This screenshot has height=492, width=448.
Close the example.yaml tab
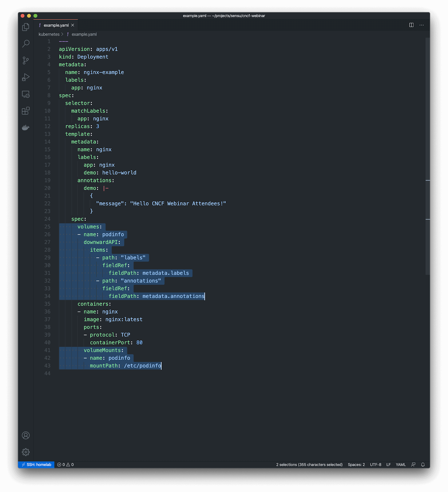tap(73, 25)
